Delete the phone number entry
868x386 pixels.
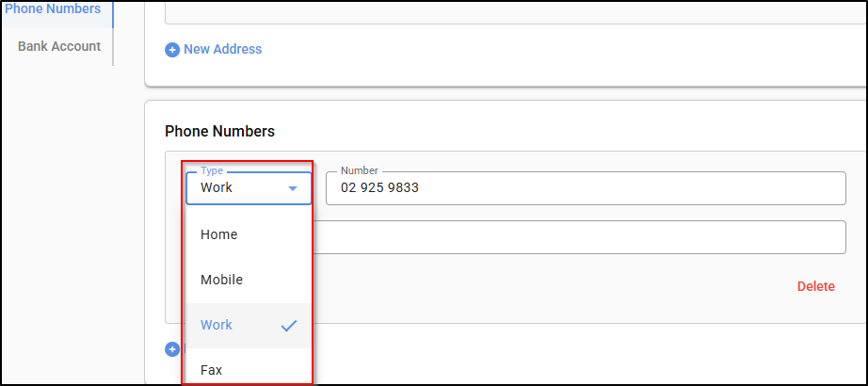point(815,286)
